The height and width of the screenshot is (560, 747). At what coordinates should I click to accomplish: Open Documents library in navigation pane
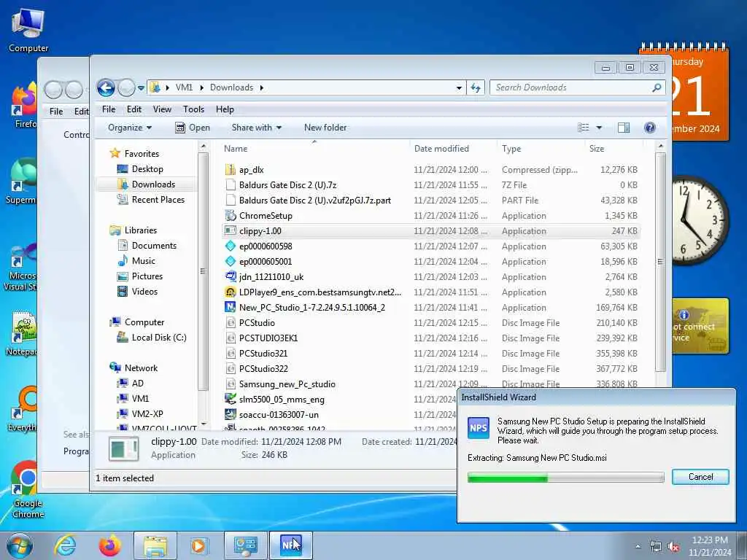point(153,246)
